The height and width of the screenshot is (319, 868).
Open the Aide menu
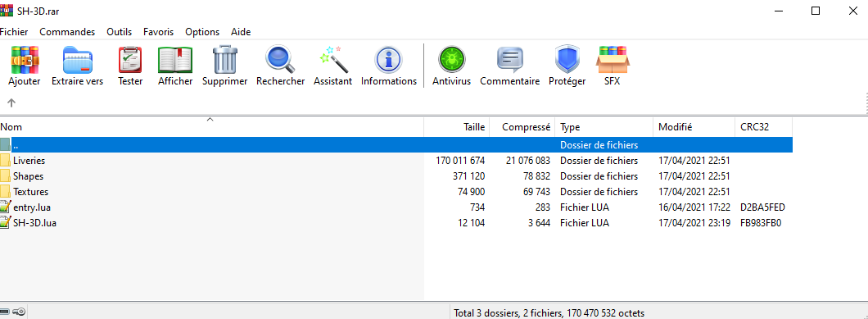point(241,32)
